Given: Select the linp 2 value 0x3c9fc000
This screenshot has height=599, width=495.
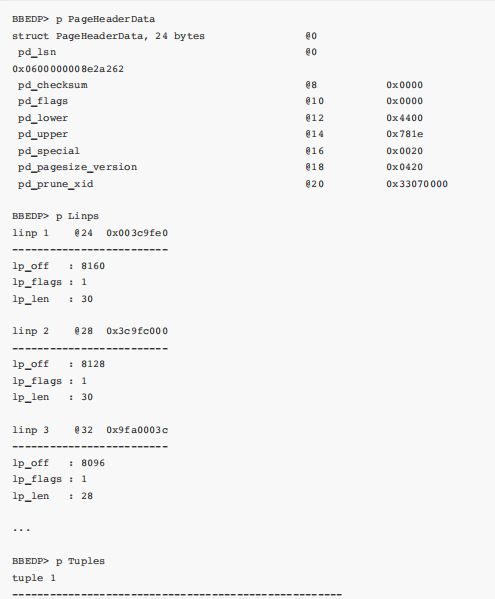Looking at the screenshot, I should click(x=137, y=331).
